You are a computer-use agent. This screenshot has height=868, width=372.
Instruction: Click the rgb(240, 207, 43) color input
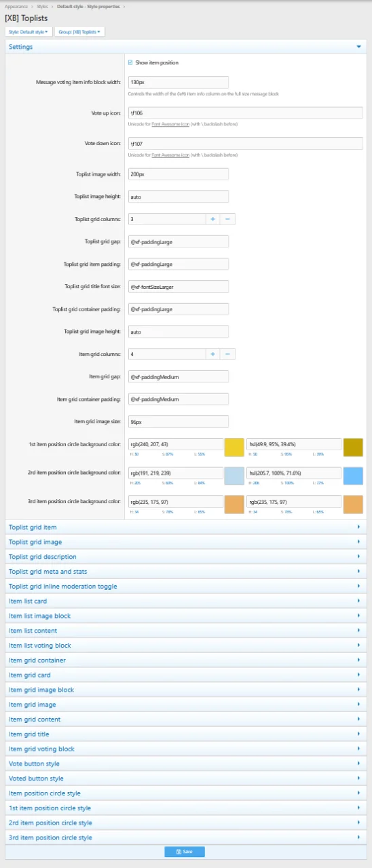point(175,444)
